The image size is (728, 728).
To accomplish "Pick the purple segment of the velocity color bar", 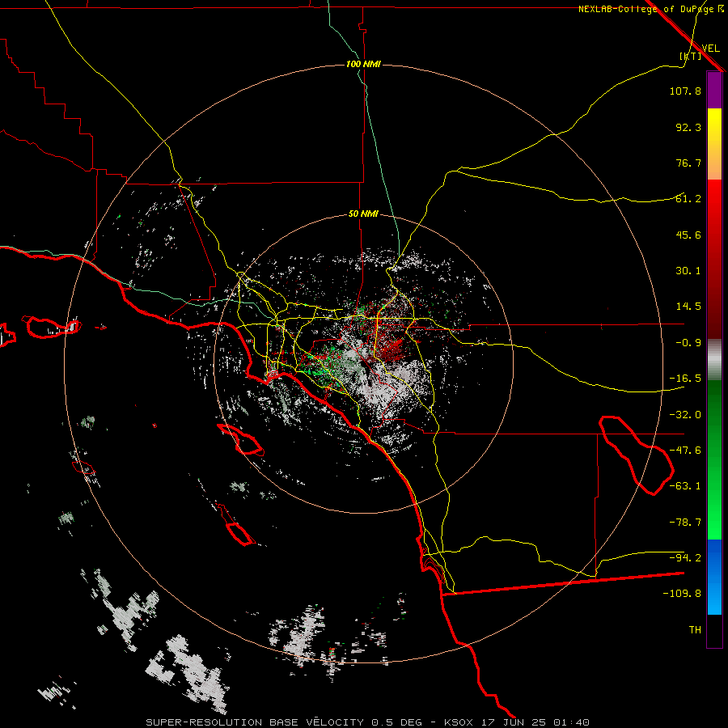I will pyautogui.click(x=714, y=91).
